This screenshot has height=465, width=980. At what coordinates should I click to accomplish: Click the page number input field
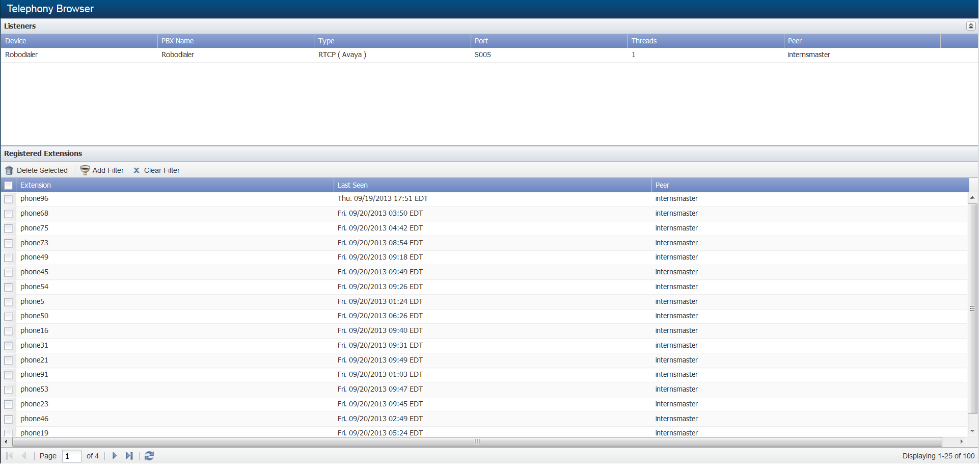[71, 456]
